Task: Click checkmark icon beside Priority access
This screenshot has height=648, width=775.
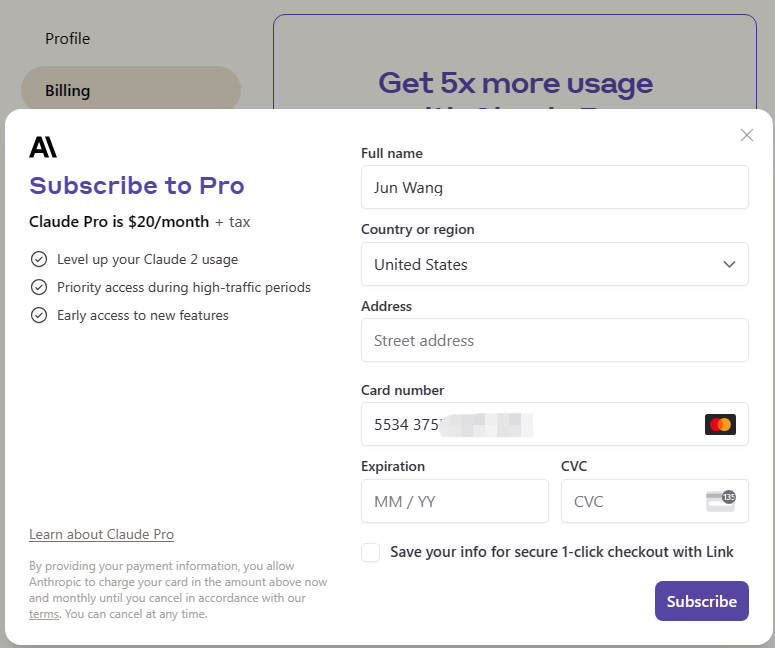Action: (39, 287)
